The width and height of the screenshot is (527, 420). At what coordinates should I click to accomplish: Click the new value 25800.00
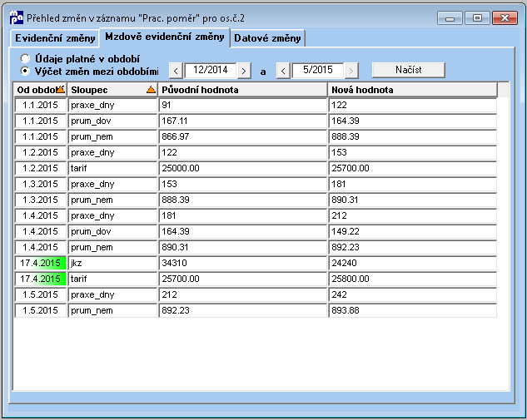[412, 279]
